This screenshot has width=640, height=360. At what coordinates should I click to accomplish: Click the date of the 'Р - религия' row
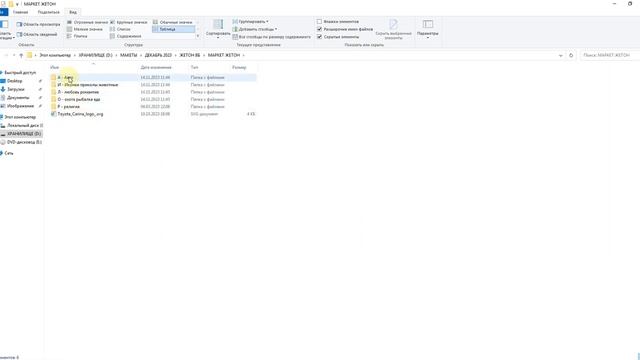click(155, 107)
